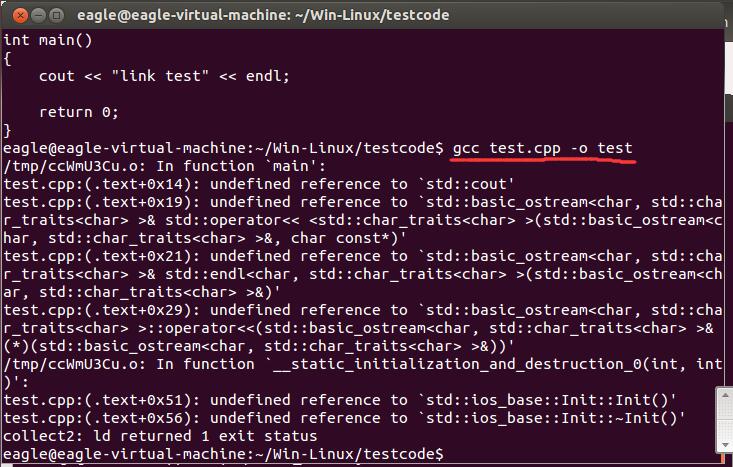Maximize the terminal window
Viewport: 733px width, 467px height.
pyautogui.click(x=54, y=14)
